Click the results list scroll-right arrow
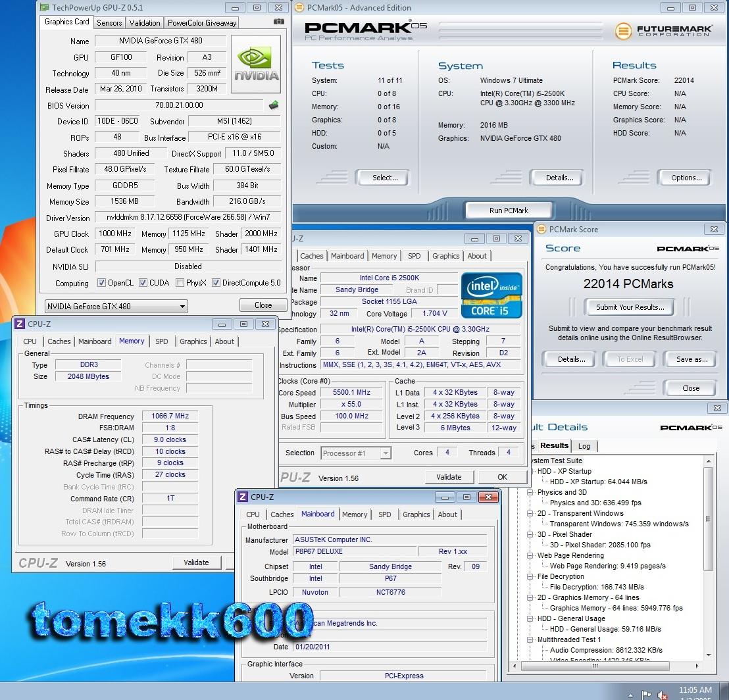 click(x=697, y=666)
